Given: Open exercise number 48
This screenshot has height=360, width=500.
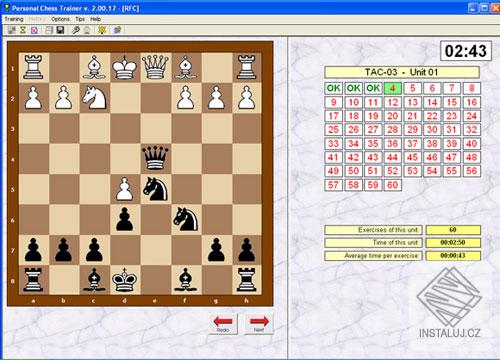Looking at the screenshot, I should click(x=471, y=157).
